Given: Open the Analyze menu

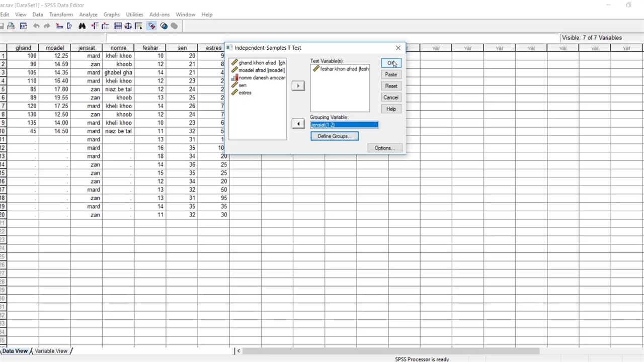Looking at the screenshot, I should [88, 15].
